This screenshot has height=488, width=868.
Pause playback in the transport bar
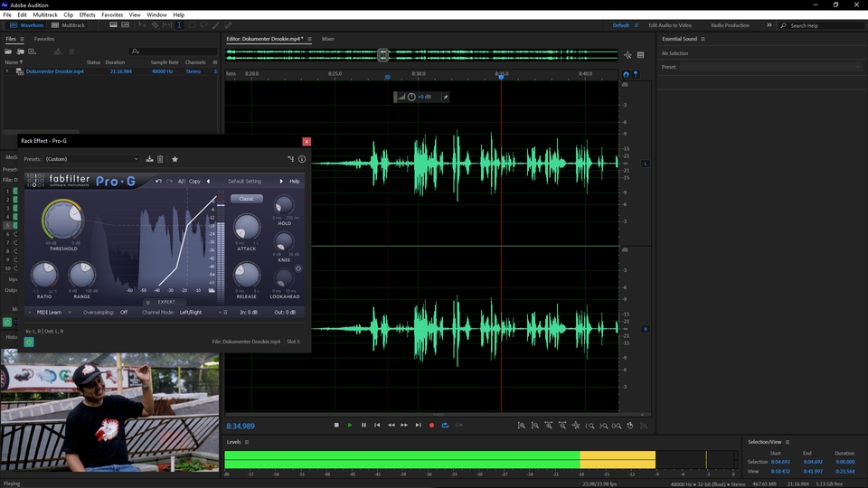coord(363,425)
